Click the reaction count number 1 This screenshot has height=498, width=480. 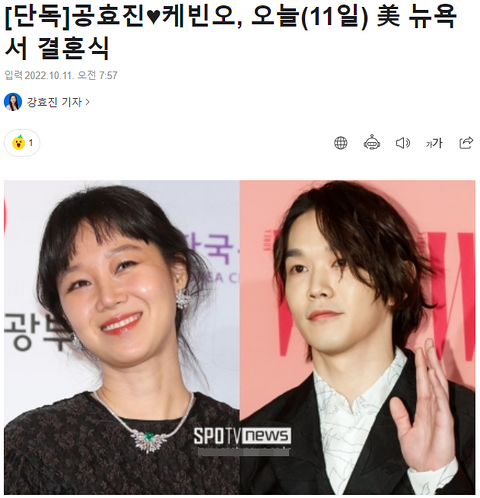click(x=31, y=143)
